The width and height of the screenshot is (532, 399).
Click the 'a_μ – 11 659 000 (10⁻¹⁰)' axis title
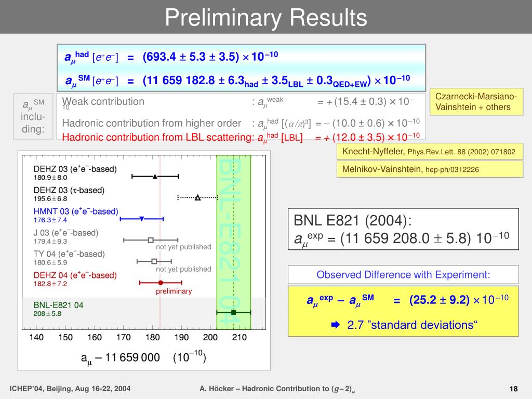143,357
